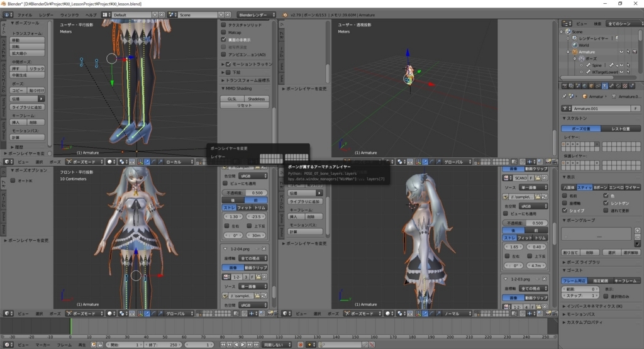644x349 pixels.
Task: Select translate manipulator in top-left viewport header
Action: coord(147,162)
